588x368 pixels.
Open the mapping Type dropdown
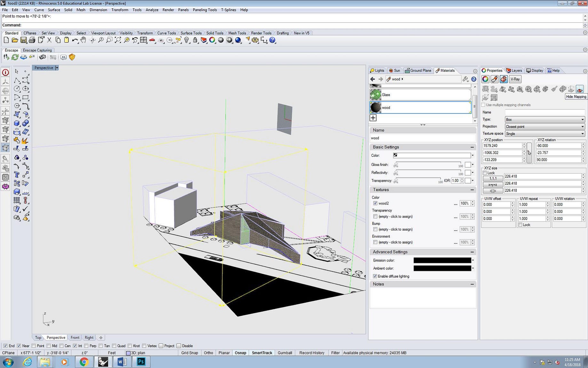544,119
